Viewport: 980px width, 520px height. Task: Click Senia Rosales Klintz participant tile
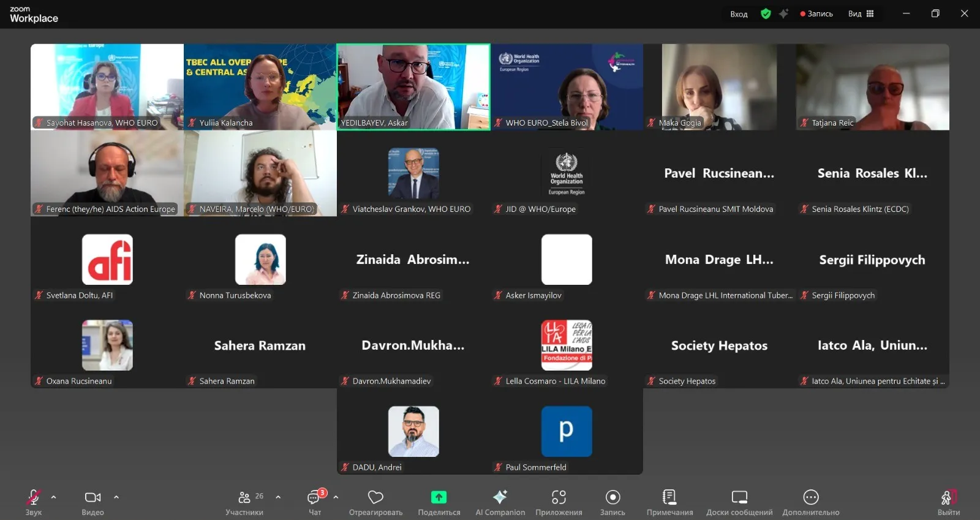click(873, 173)
